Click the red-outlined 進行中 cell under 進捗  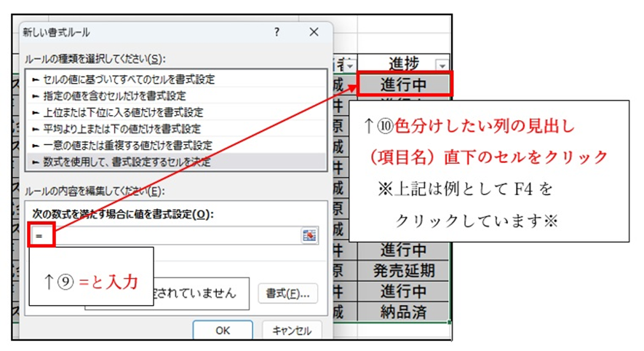(x=403, y=84)
